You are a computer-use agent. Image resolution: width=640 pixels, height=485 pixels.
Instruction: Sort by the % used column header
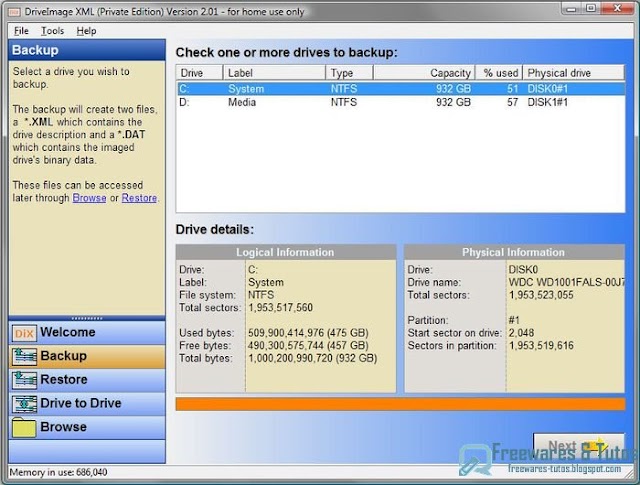coord(499,73)
